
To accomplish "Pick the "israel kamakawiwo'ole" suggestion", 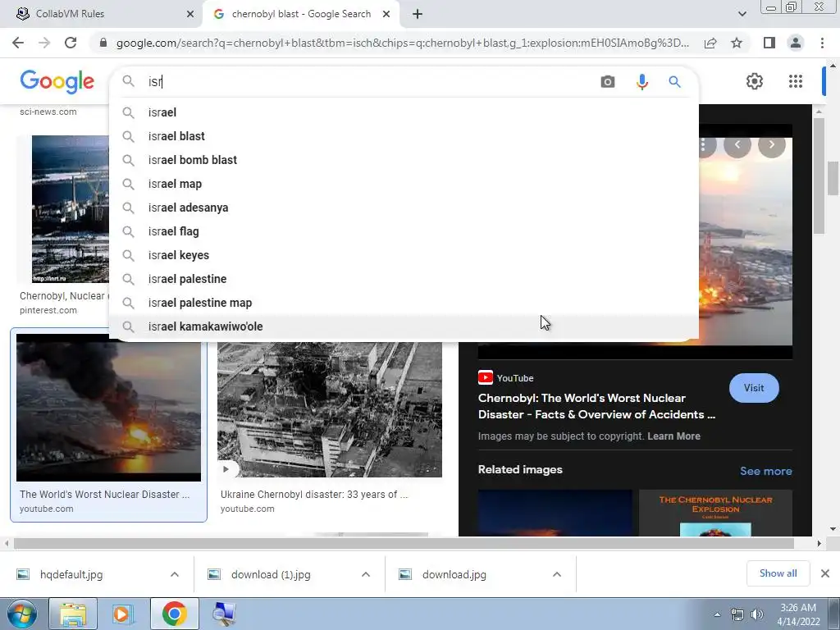I will coord(404,326).
